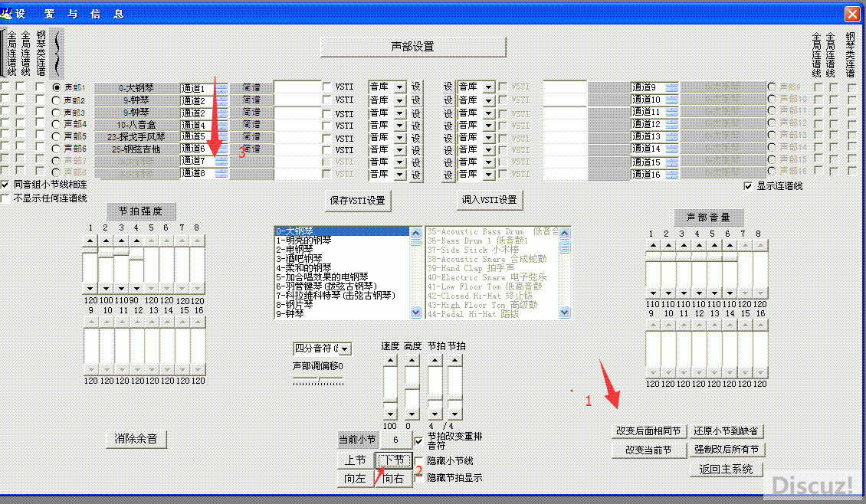Enable the 隐藏节拍显示 checkbox
Screen dimensions: 866x504
(418, 477)
